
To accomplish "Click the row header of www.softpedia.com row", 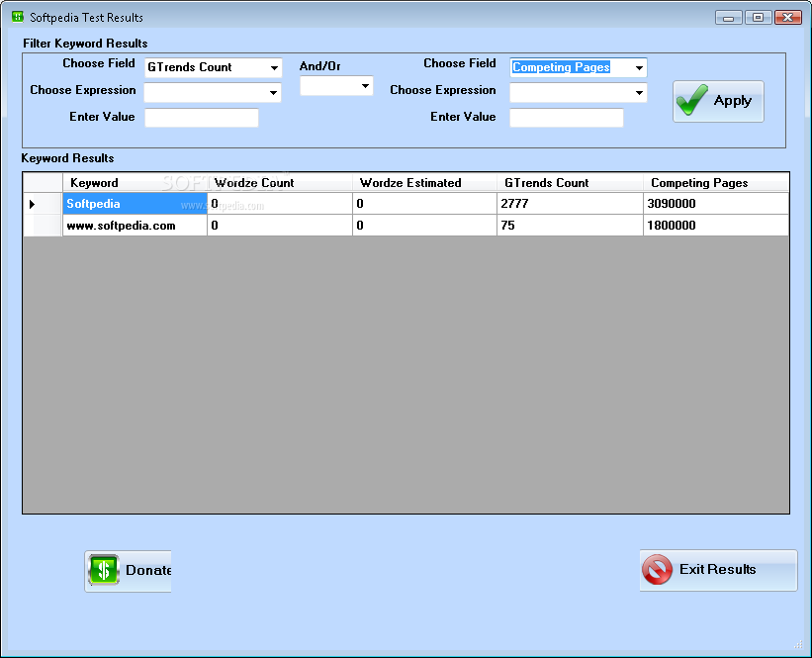I will coord(43,226).
